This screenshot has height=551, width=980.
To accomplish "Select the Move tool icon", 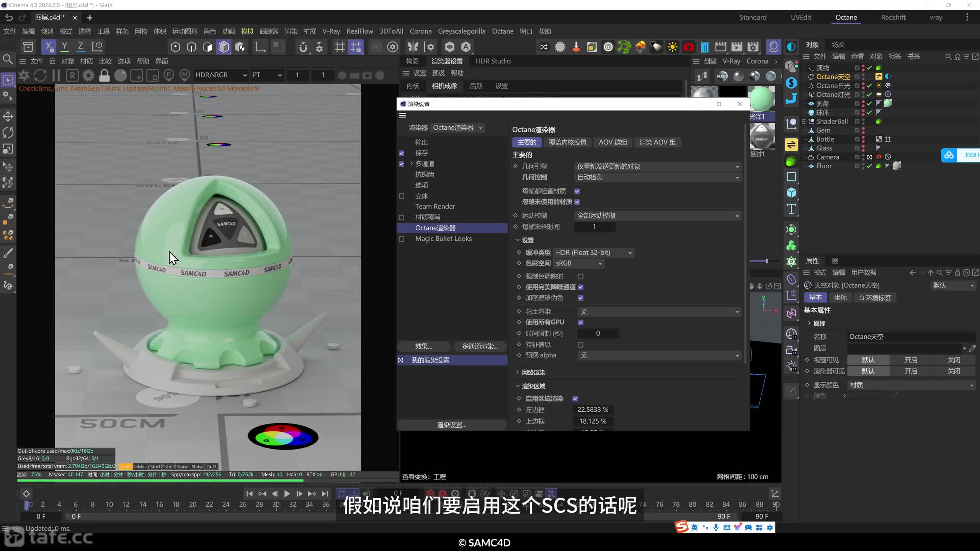I will click(x=8, y=116).
